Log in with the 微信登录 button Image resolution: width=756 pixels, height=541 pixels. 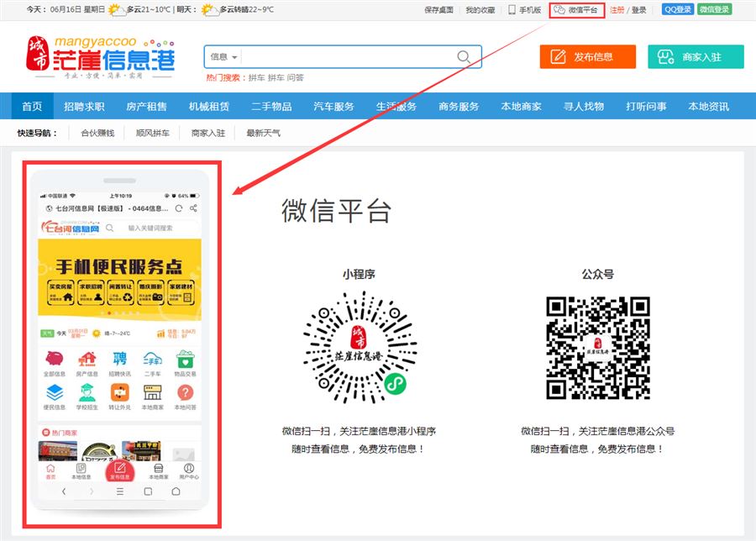[714, 10]
